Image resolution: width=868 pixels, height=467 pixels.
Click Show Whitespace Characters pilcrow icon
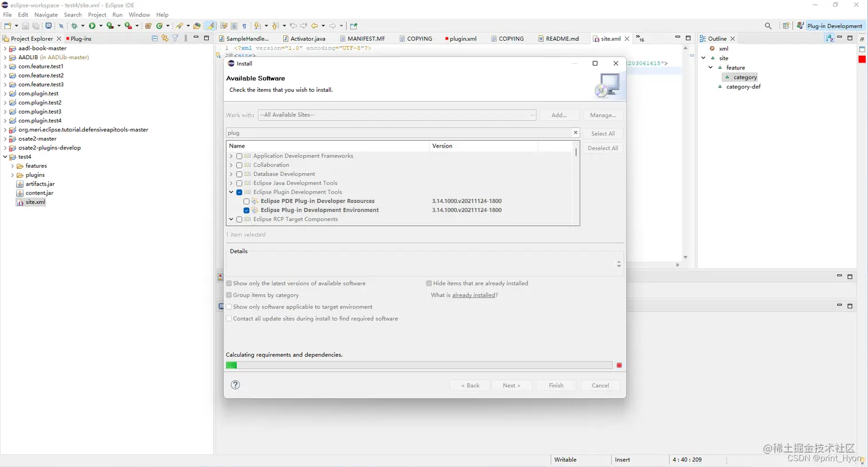pyautogui.click(x=244, y=26)
